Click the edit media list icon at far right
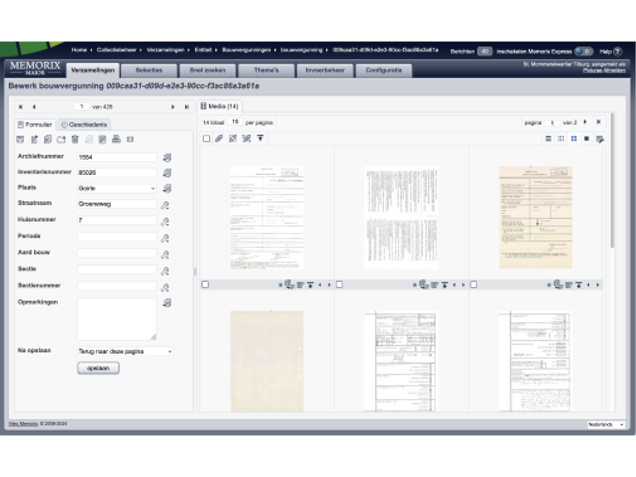Image resolution: width=636 pixels, height=477 pixels. click(600, 139)
